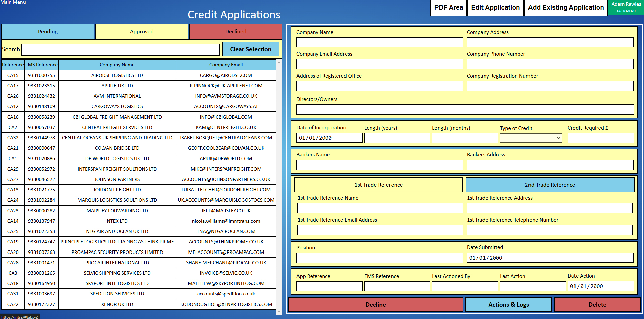This screenshot has width=644, height=319.
Task: Open the Adam Rawles user menu
Action: pyautogui.click(x=626, y=7)
